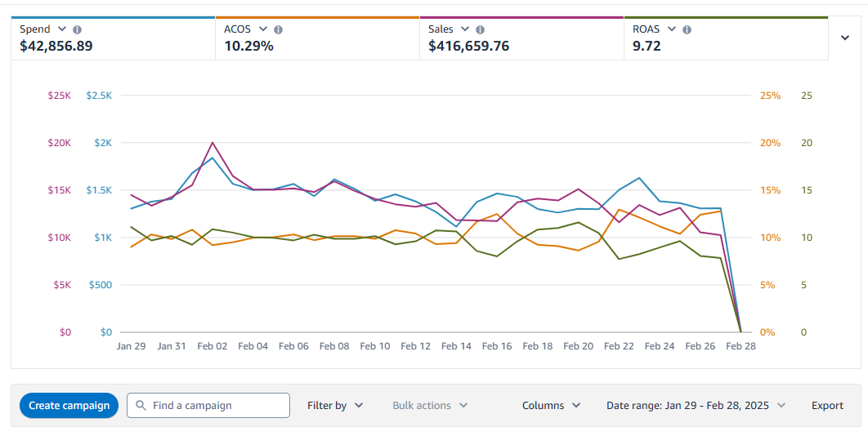
Task: Click the Export button
Action: coord(828,406)
